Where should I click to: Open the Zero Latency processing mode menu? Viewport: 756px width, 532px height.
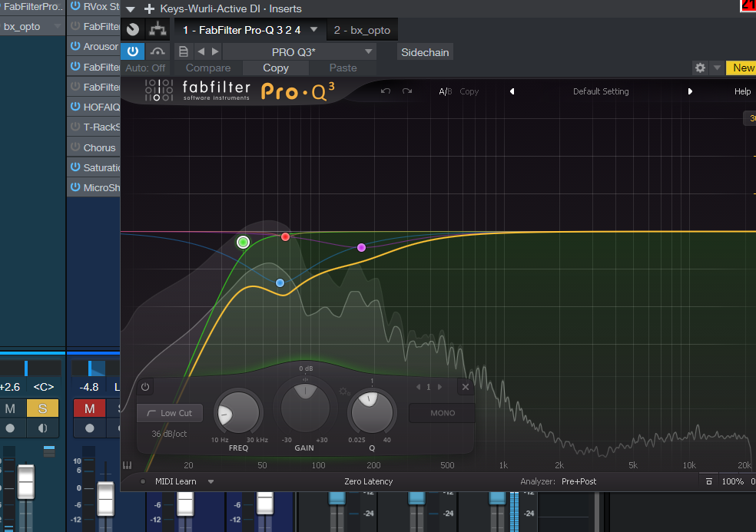click(x=368, y=481)
